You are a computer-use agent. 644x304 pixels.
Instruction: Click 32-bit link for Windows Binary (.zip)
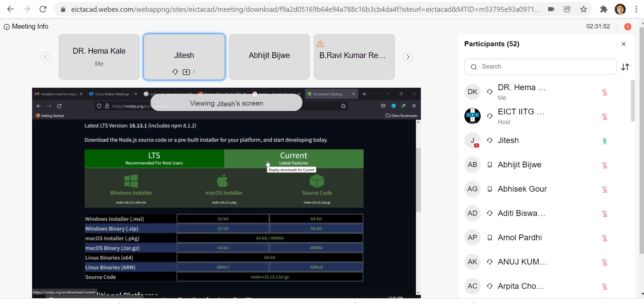click(223, 229)
